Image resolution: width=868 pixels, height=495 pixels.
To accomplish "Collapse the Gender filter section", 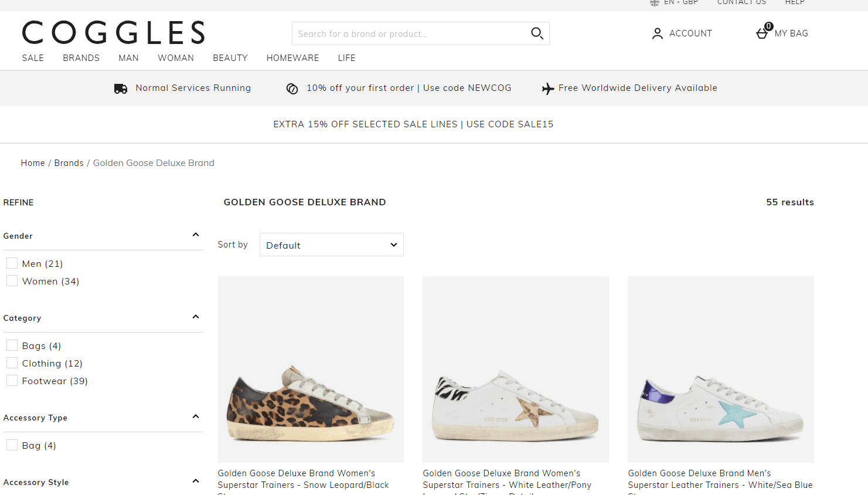I will 196,235.
